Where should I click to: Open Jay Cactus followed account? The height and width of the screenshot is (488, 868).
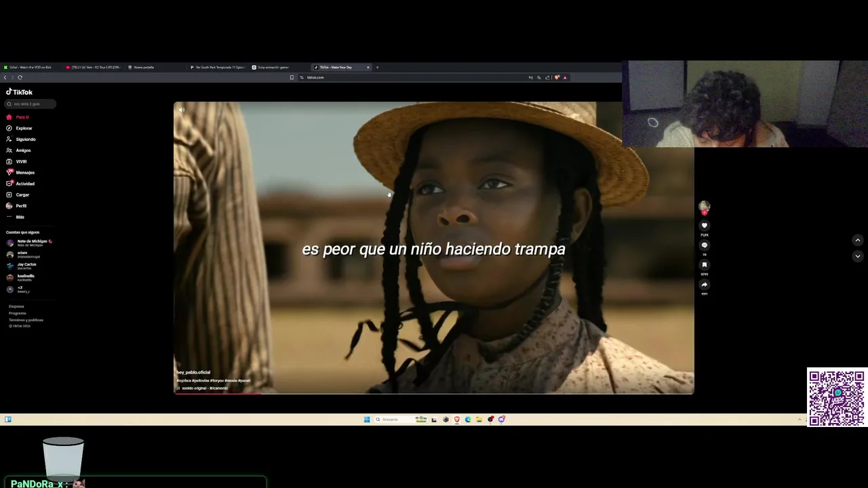pyautogui.click(x=22, y=266)
